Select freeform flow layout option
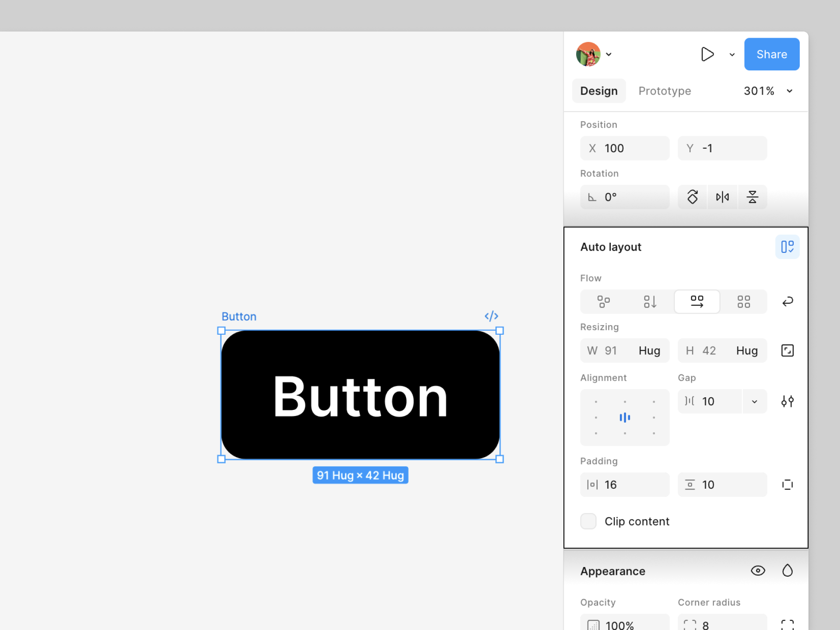 (603, 301)
